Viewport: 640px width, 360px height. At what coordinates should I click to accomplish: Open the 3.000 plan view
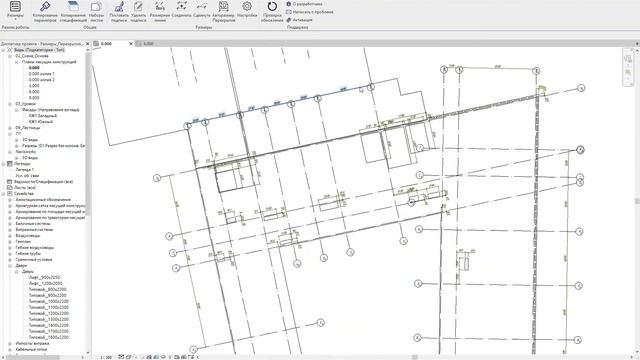click(34, 86)
